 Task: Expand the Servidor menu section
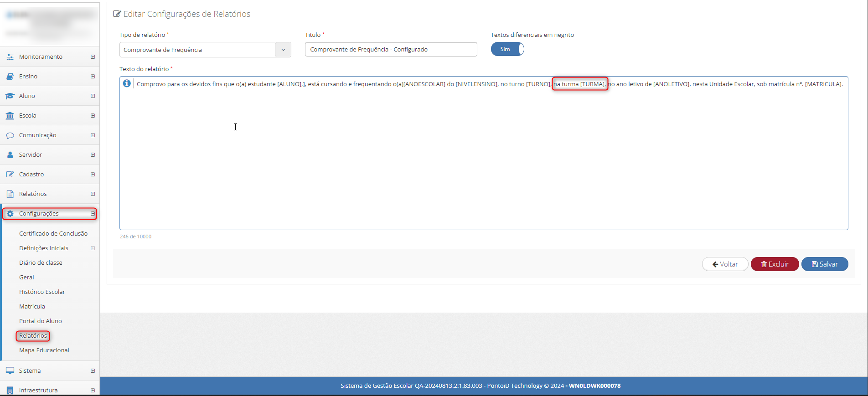(93, 155)
